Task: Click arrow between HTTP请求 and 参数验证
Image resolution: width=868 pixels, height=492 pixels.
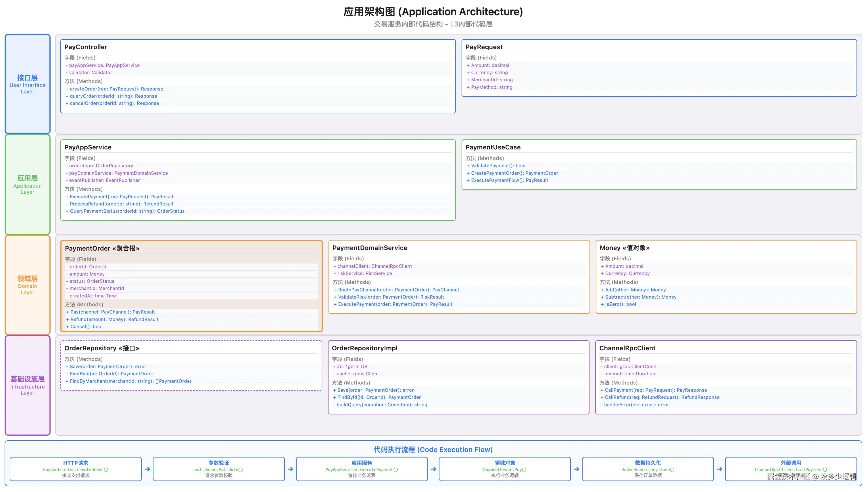Action: tap(147, 469)
